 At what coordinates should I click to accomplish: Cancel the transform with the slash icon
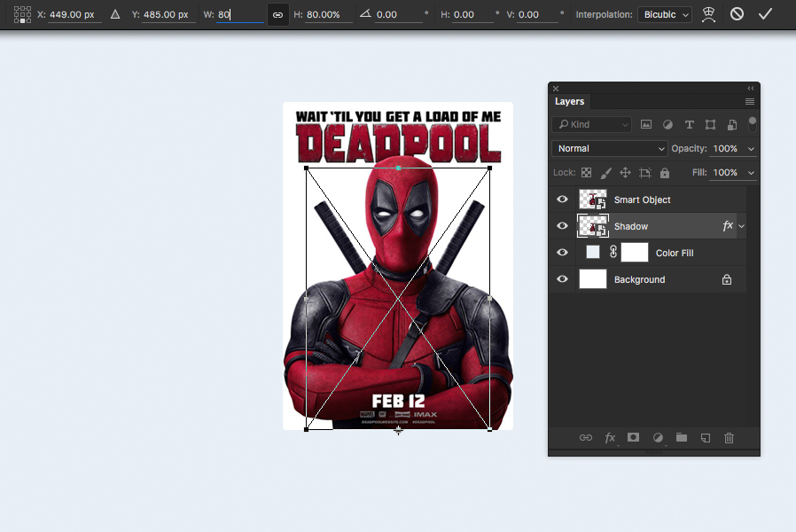[737, 14]
